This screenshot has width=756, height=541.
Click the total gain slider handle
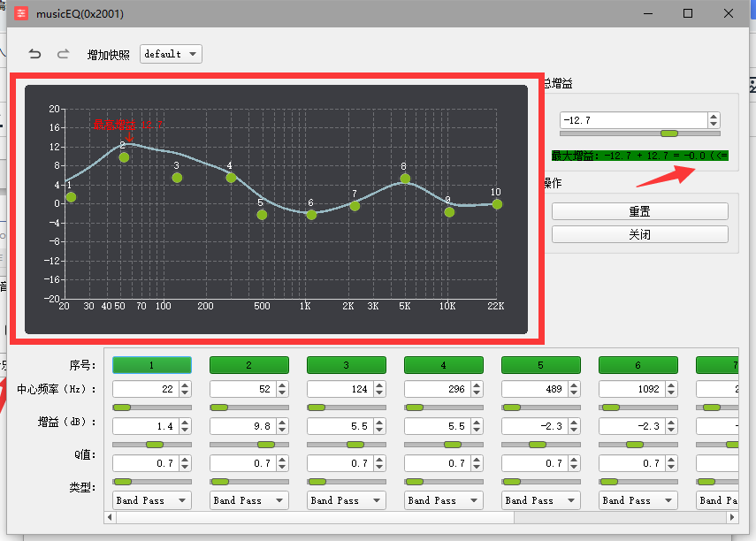pyautogui.click(x=669, y=133)
